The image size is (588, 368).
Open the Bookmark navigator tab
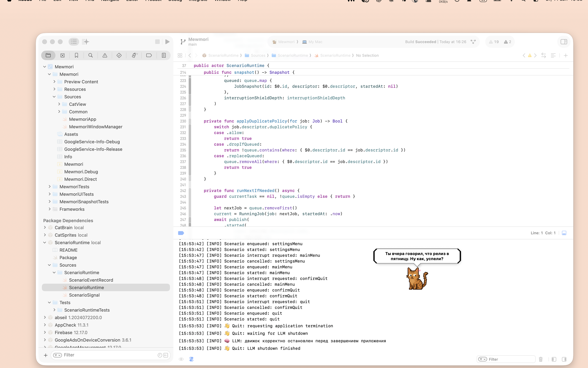click(x=76, y=55)
